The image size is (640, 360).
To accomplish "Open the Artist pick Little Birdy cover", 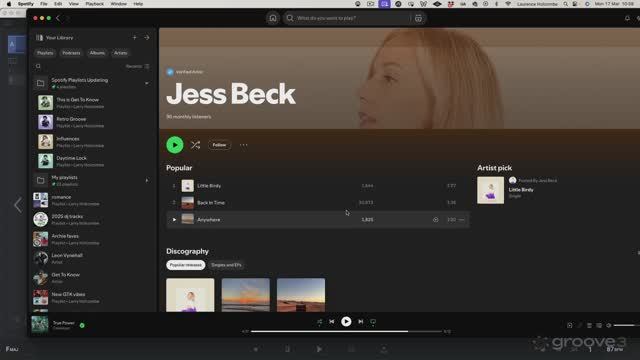I will click(491, 190).
